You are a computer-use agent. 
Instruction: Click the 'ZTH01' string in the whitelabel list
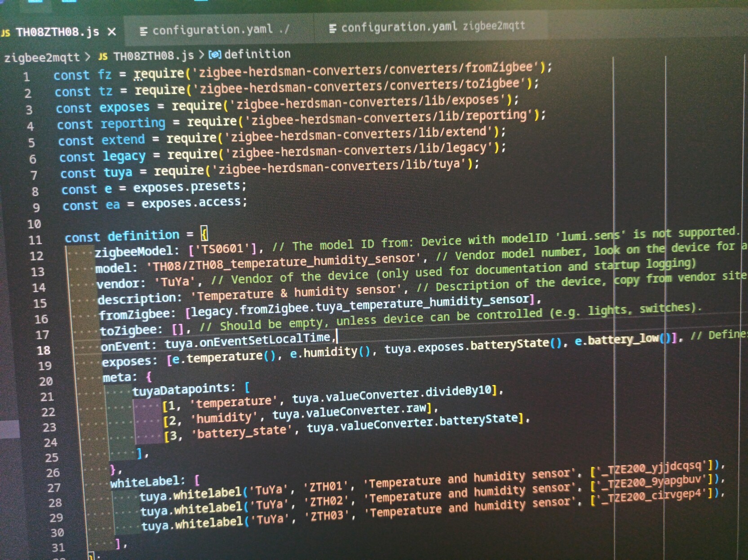pyautogui.click(x=326, y=487)
